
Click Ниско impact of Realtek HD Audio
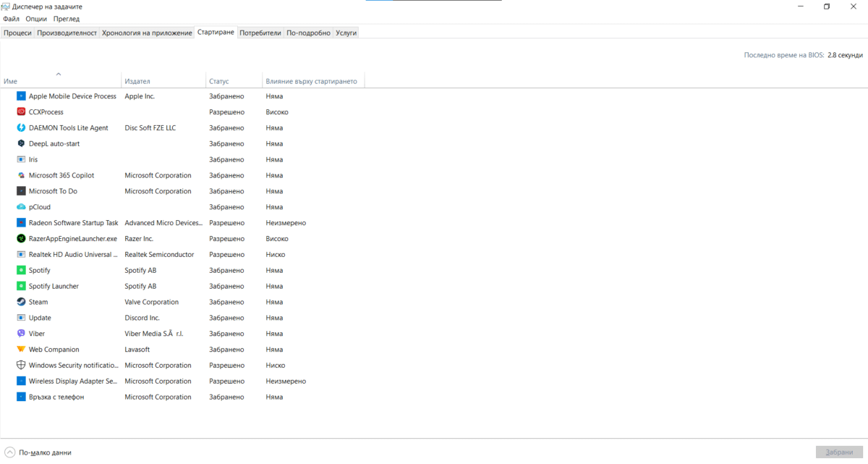click(x=276, y=255)
